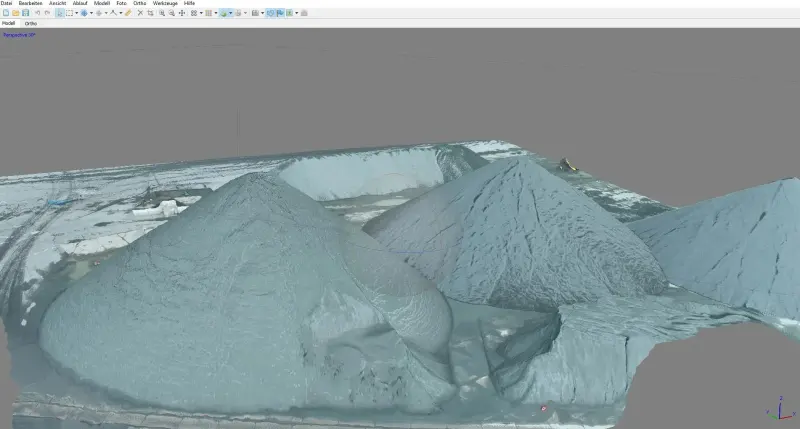Toggle the show cameras button
This screenshot has height=429, width=800.
click(255, 13)
